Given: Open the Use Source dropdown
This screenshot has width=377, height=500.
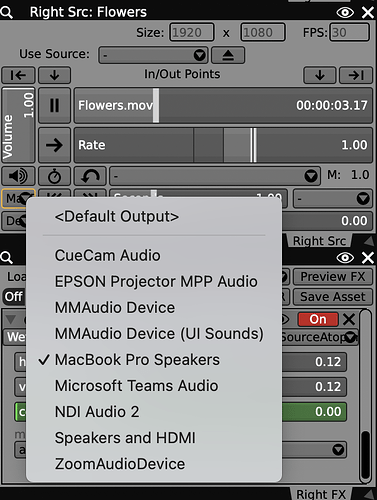Looking at the screenshot, I should 153,55.
